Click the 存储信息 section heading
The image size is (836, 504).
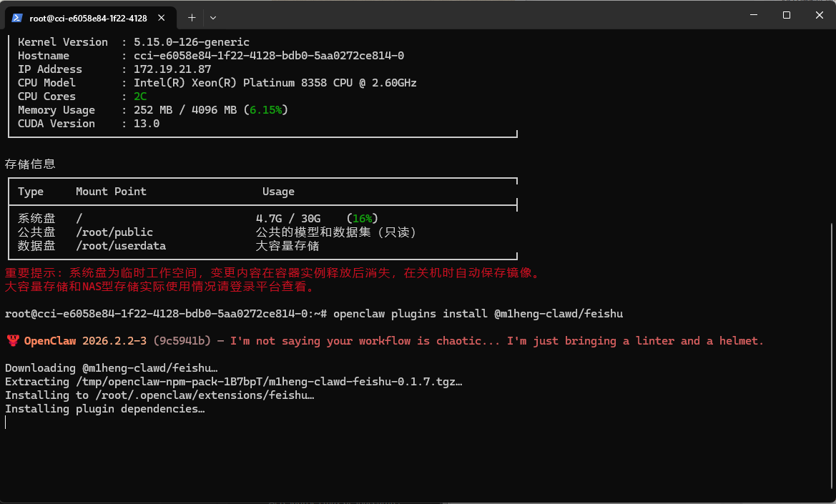30,164
